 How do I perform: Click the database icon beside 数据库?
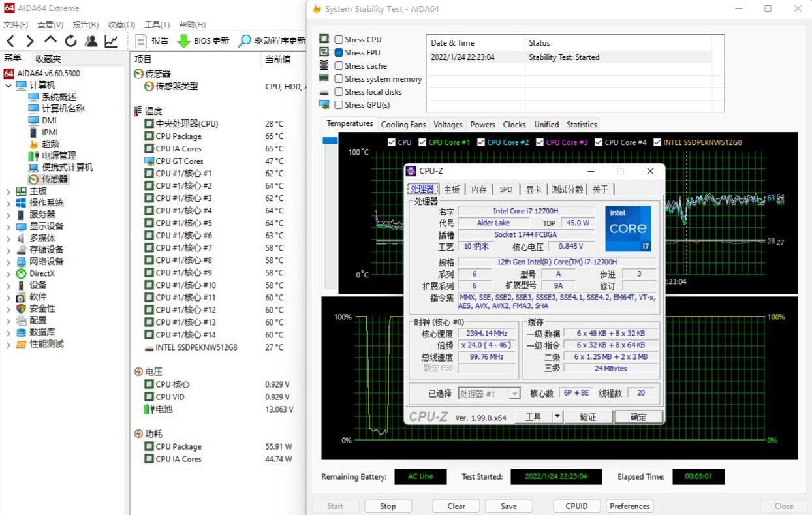[x=22, y=332]
